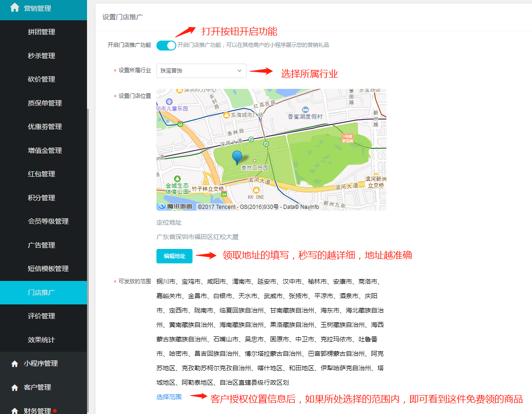Click the home icon beside 财务管理
Viewport: 532px width, 414px height.
tap(14, 411)
